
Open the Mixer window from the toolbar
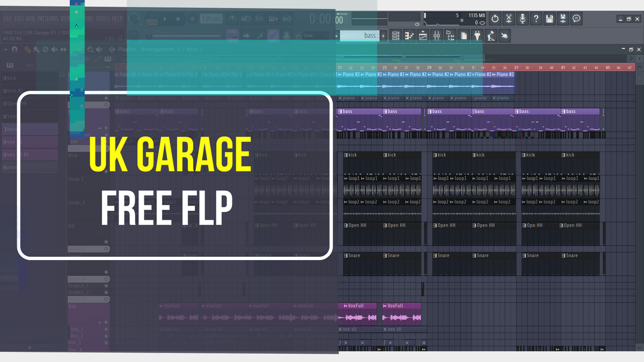click(436, 36)
